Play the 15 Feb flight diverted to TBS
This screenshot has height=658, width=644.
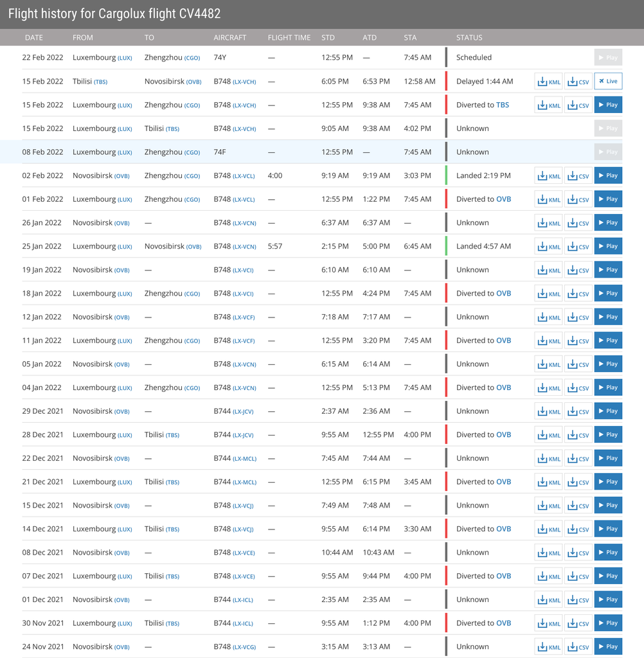point(608,105)
